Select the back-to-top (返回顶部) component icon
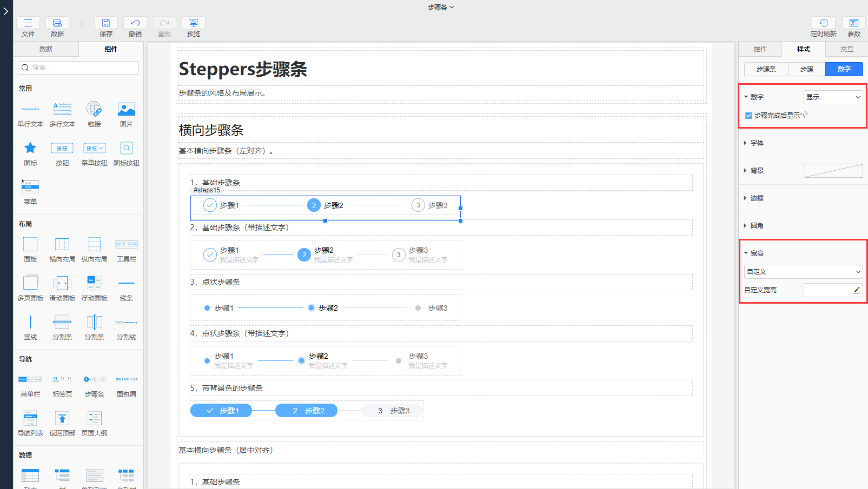This screenshot has height=489, width=868. click(x=62, y=418)
